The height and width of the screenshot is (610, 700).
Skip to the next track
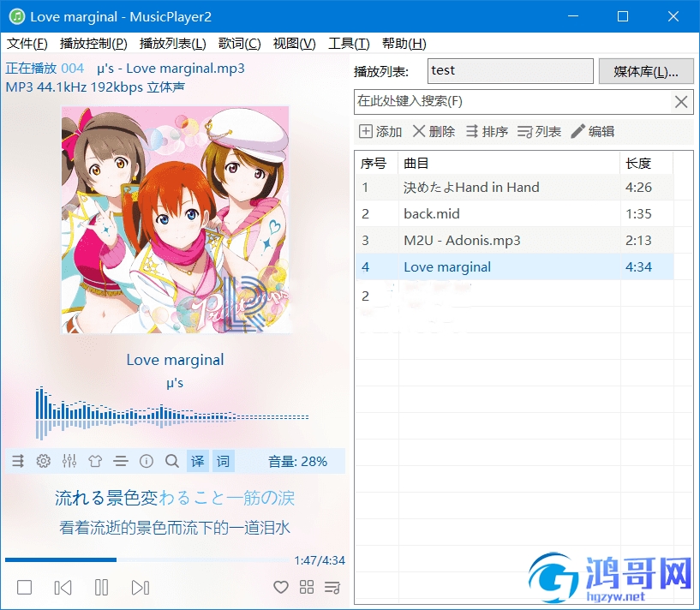click(x=141, y=587)
